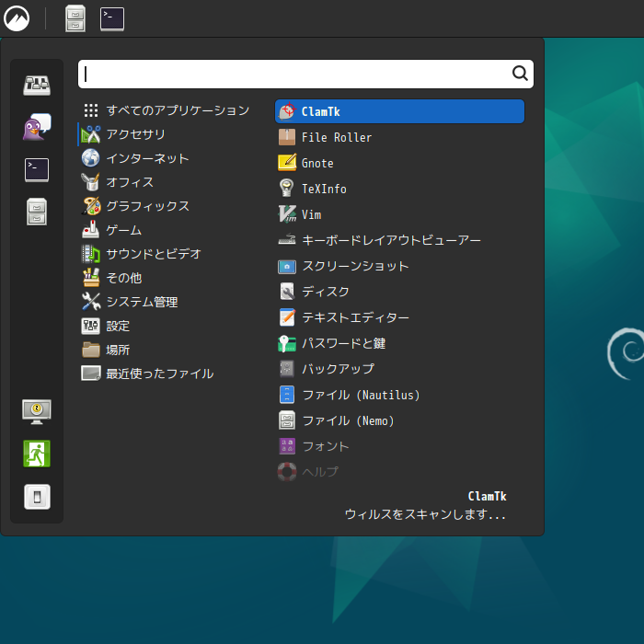Open the terminal from favorites sidebar
The height and width of the screenshot is (644, 644).
click(37, 169)
